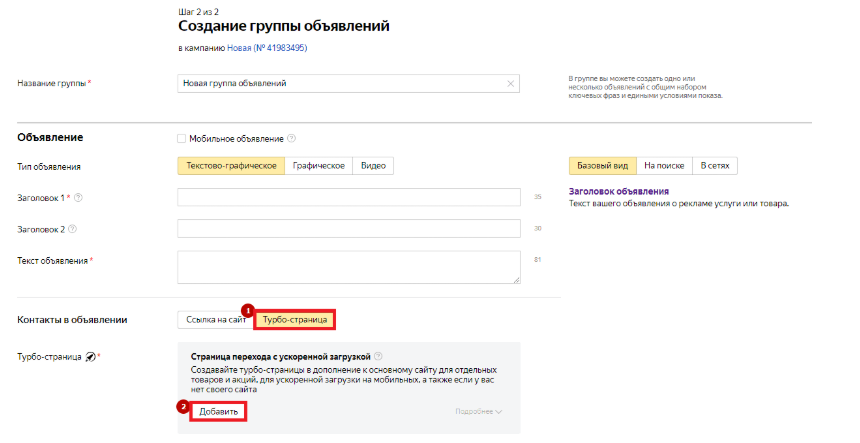Switch preview to В сетях
860x443 pixels.
click(x=715, y=166)
